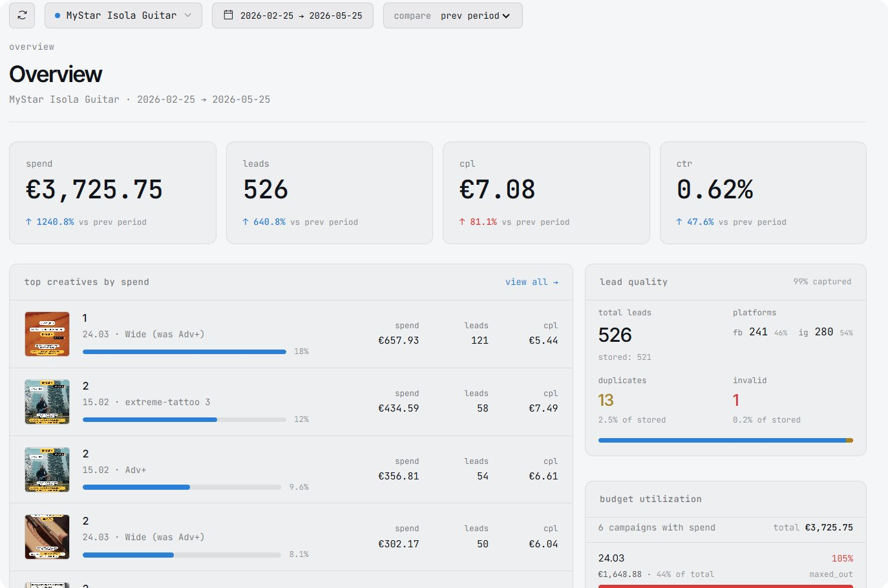Image resolution: width=888 pixels, height=588 pixels.
Task: Click the 18% spend share bar
Action: [184, 352]
